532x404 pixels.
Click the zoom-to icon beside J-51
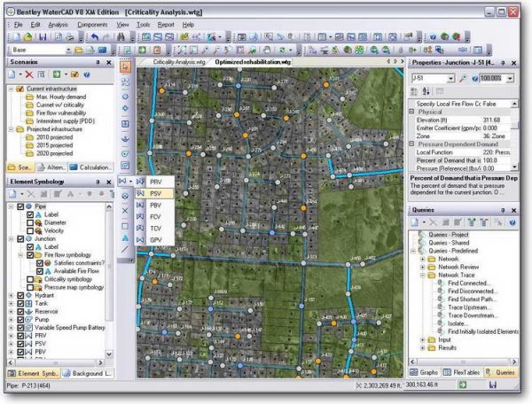463,78
